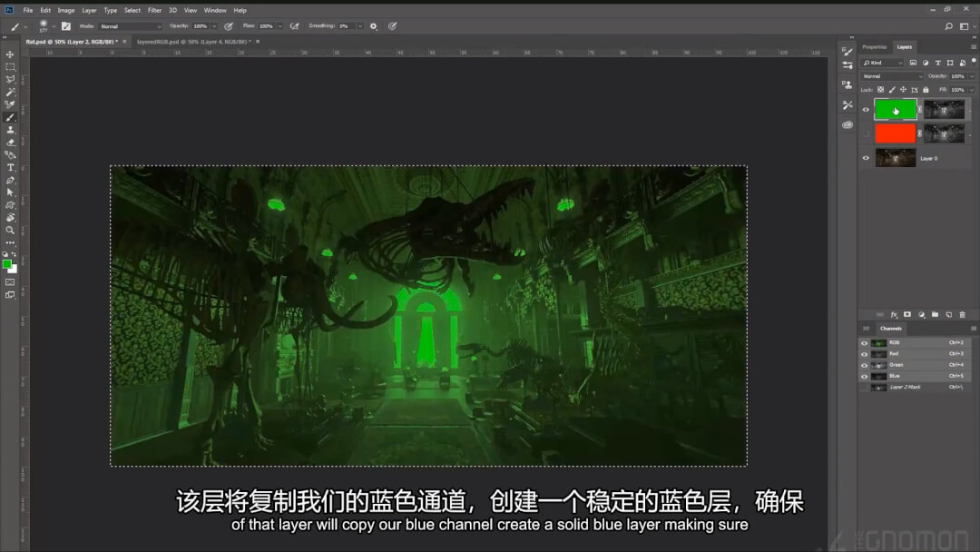Filter for adjustment layers icon
This screenshot has height=552, width=980.
pyautogui.click(x=925, y=63)
